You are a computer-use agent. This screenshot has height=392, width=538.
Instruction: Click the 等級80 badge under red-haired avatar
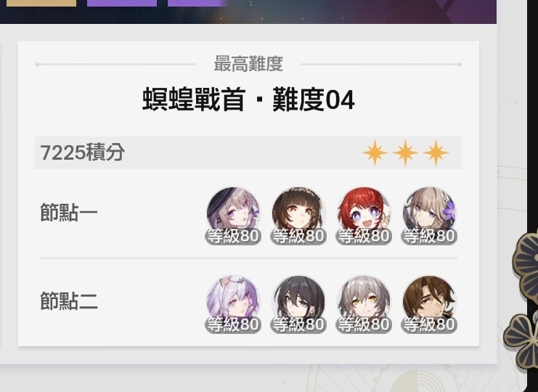[x=364, y=236]
